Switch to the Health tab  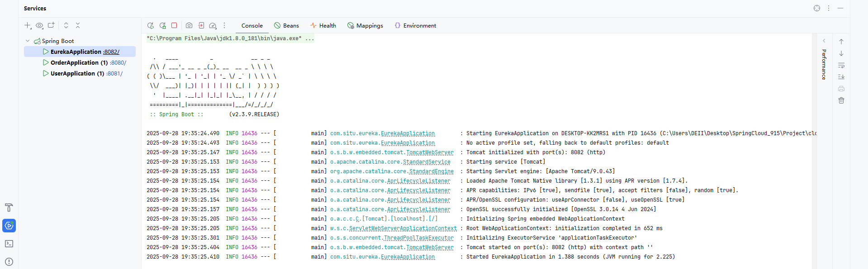323,26
